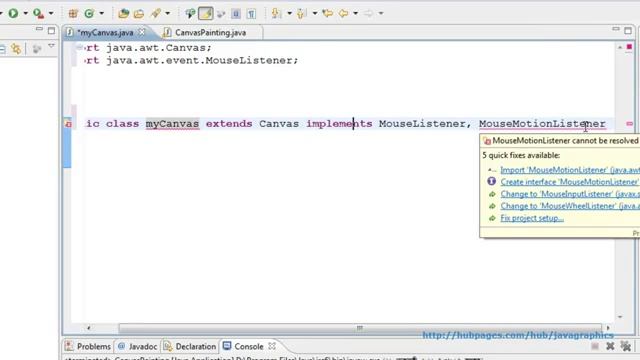Select Change to 'MouseWheelListener' quick fix
Viewport: 640px width, 360px height.
pyautogui.click(x=570, y=206)
